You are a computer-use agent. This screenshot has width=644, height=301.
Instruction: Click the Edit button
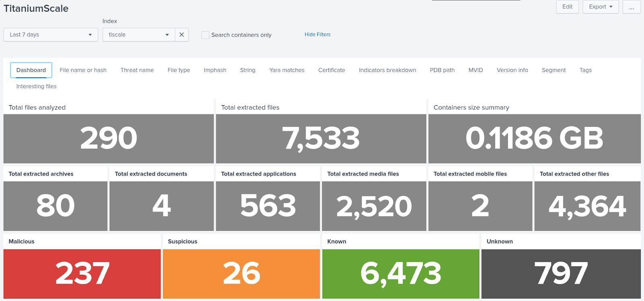568,7
